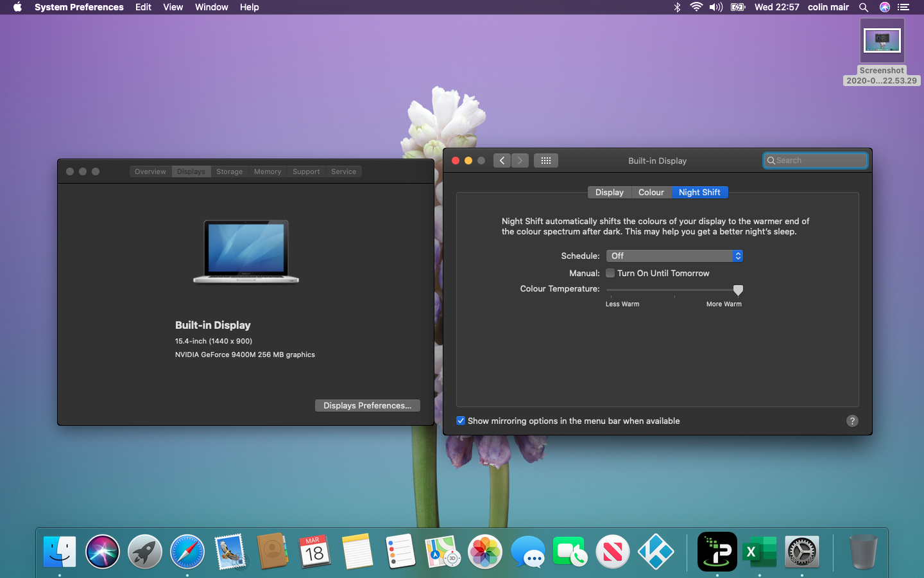Go back in System Preferences

pyautogui.click(x=502, y=161)
